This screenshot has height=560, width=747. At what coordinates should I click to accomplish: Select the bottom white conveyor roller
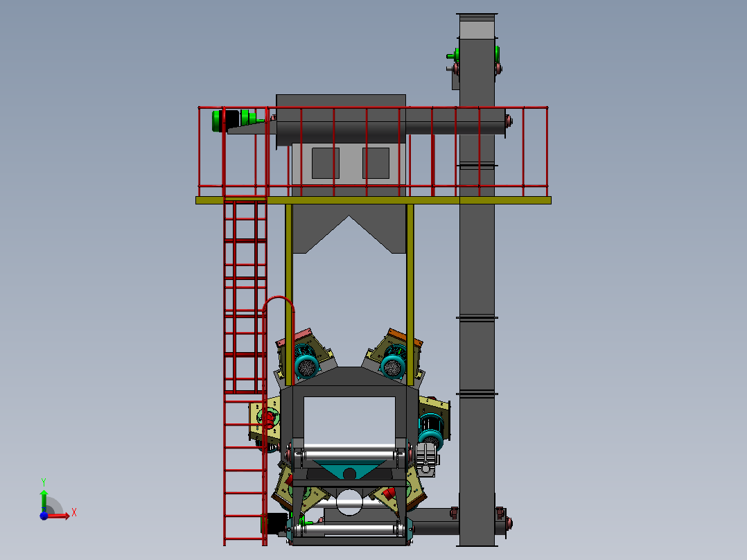pyautogui.click(x=349, y=530)
